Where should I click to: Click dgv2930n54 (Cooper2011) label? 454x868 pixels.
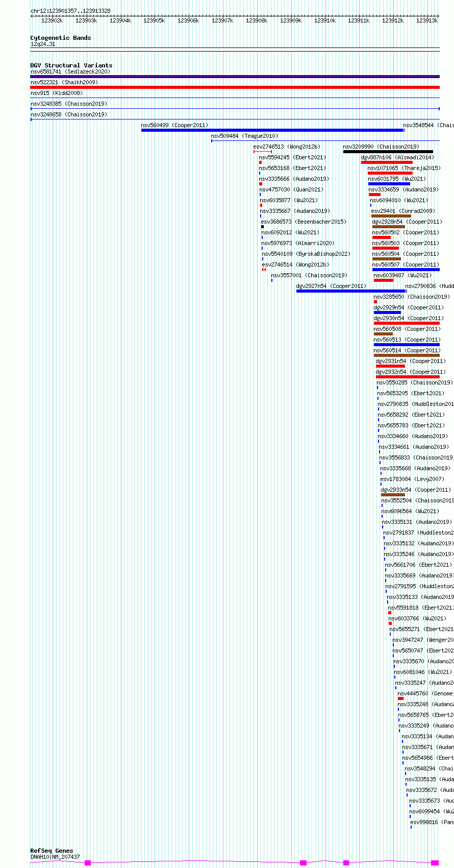409,318
